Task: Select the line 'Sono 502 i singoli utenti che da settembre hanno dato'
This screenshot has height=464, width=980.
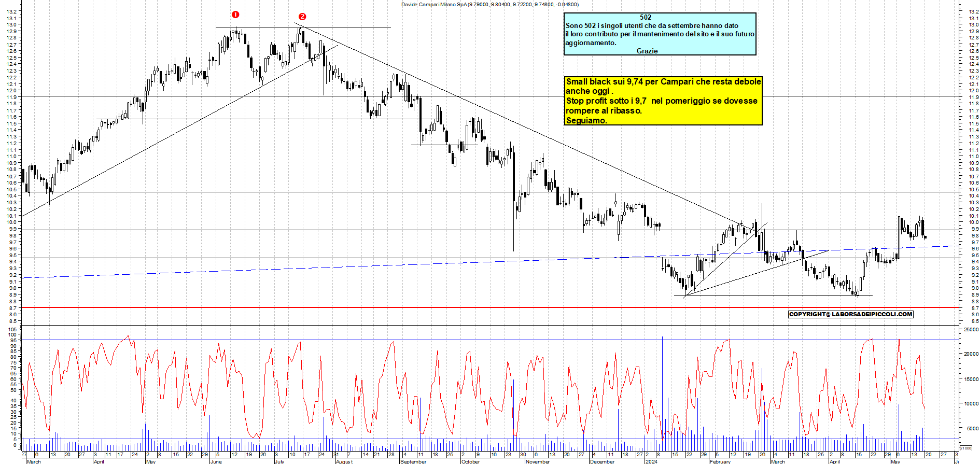Action: click(652, 25)
